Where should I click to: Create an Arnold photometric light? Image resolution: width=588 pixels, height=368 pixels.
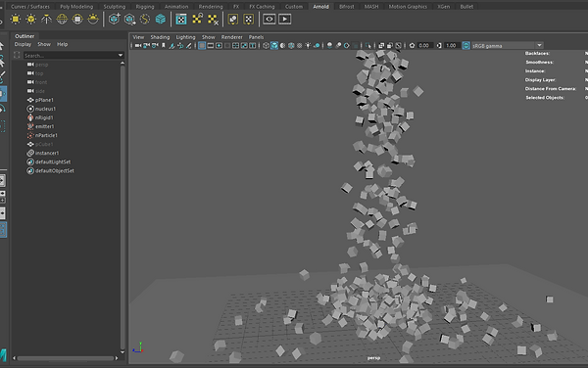(46, 20)
